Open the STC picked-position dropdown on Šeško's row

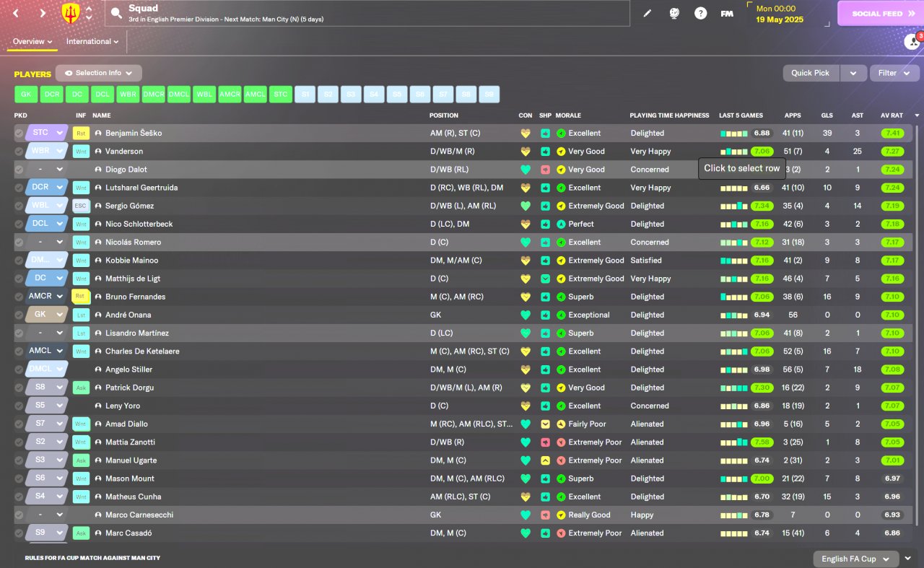click(46, 133)
